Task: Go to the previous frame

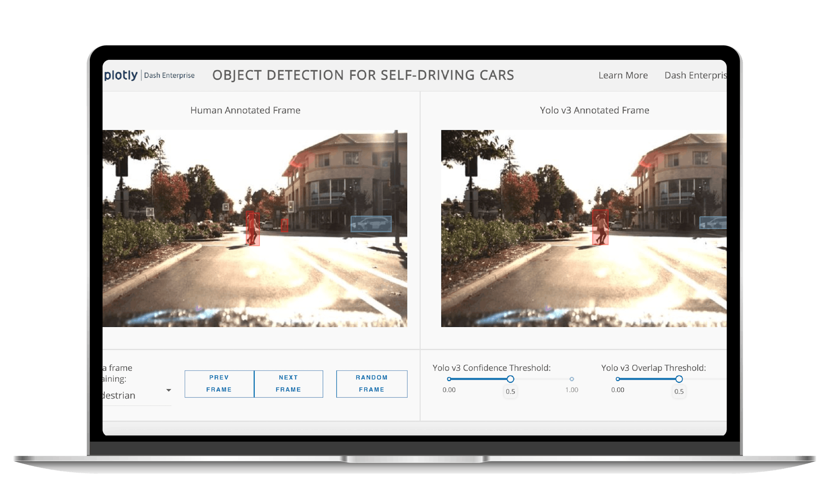Action: [219, 384]
